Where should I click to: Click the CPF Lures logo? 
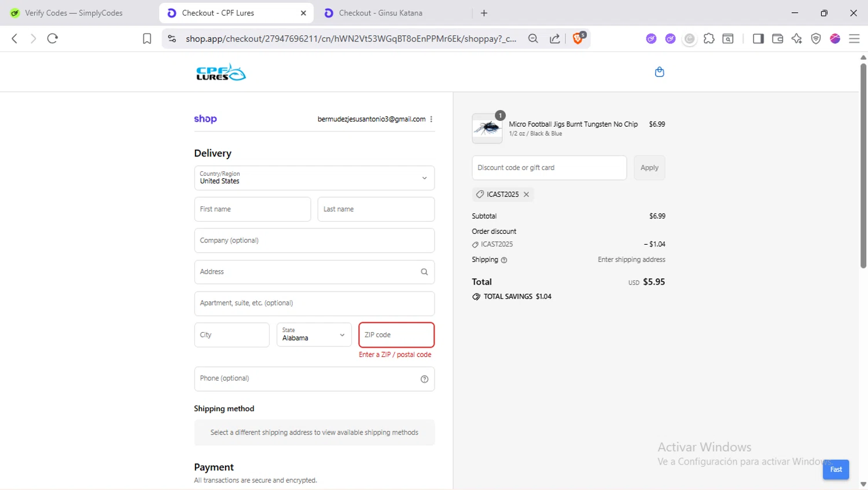pos(221,72)
